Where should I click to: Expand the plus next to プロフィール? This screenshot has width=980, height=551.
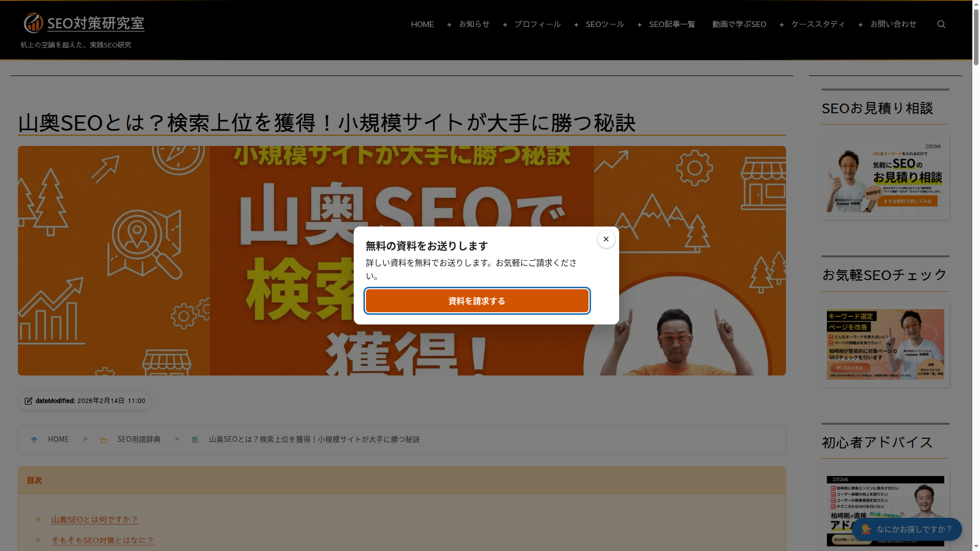tap(505, 24)
